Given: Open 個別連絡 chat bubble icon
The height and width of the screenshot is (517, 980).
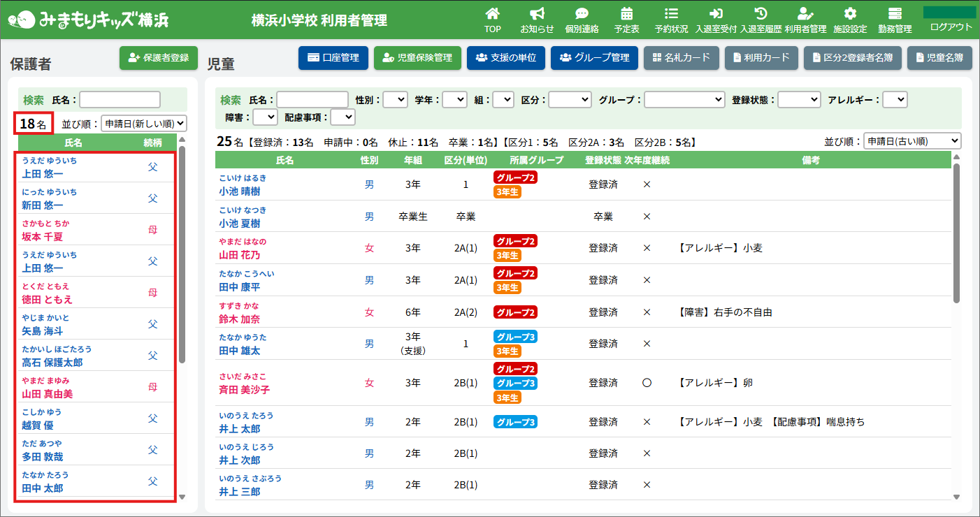Looking at the screenshot, I should [x=582, y=14].
